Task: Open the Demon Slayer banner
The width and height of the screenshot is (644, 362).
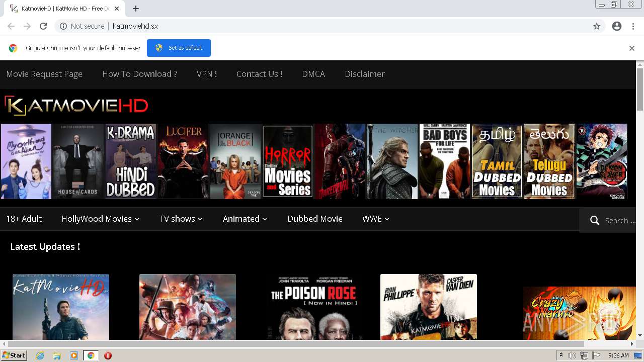Action: 602,161
